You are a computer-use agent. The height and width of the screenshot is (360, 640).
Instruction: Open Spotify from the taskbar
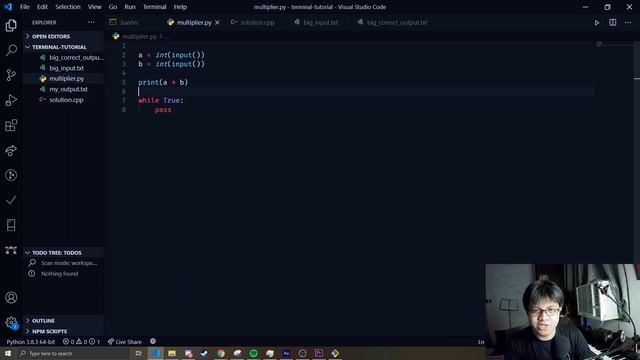click(253, 353)
